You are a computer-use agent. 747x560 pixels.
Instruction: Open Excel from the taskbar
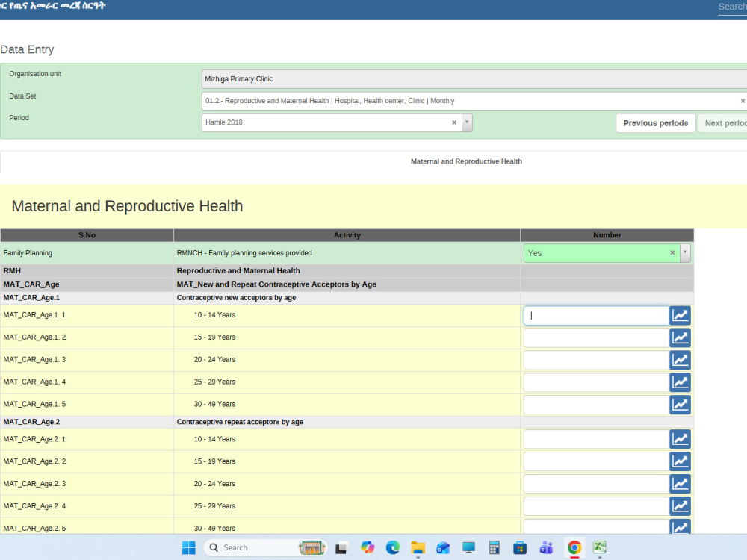[x=599, y=547]
